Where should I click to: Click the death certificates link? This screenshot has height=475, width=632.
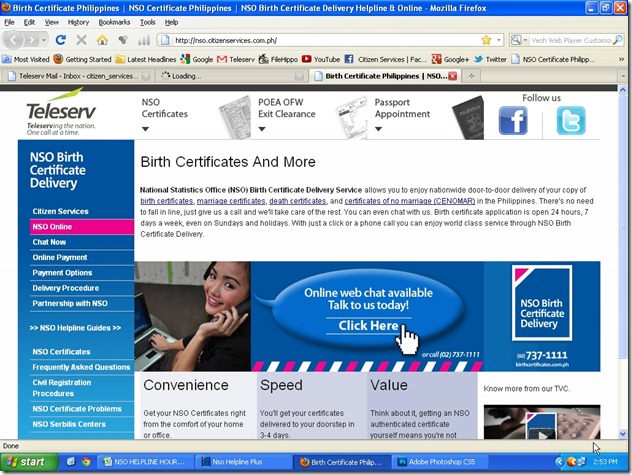[x=297, y=201]
